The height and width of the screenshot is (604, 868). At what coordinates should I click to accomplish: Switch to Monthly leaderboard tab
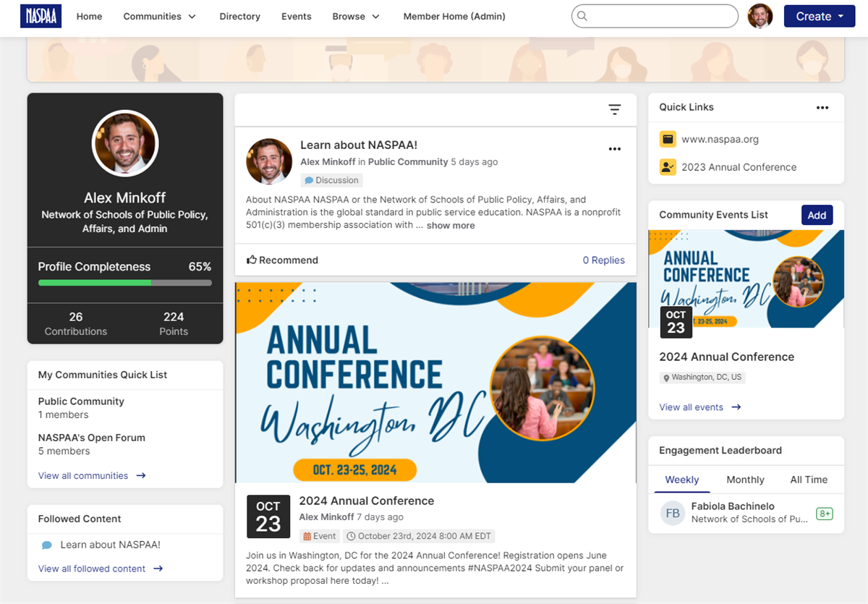(745, 480)
